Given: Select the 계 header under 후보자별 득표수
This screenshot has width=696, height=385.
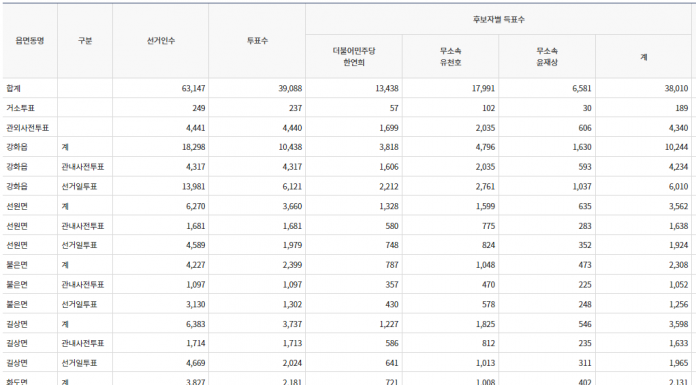Looking at the screenshot, I should pos(644,57).
